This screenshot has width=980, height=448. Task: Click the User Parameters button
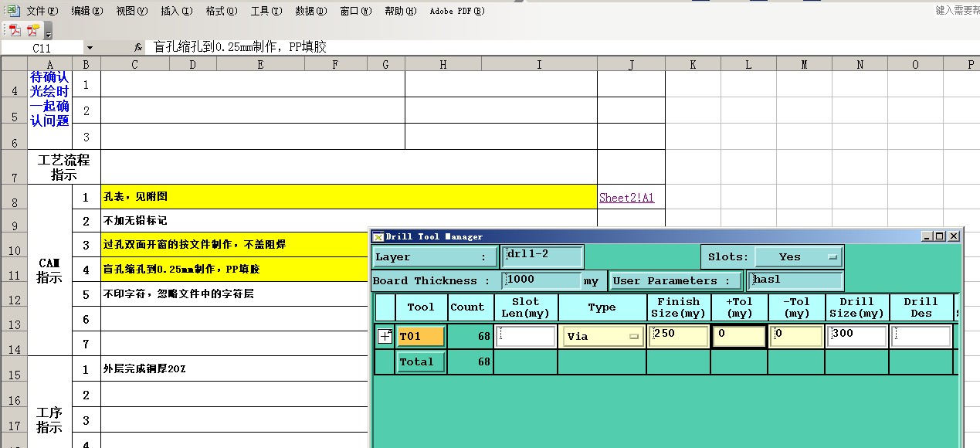[x=676, y=280]
